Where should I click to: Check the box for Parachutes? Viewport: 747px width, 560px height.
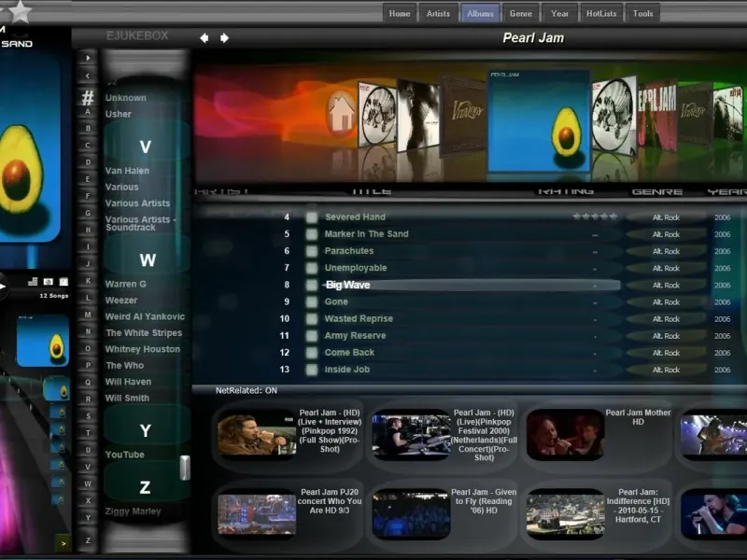click(312, 251)
